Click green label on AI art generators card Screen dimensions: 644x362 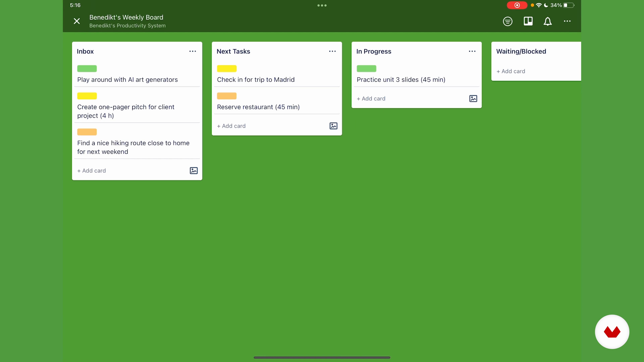[x=87, y=68]
